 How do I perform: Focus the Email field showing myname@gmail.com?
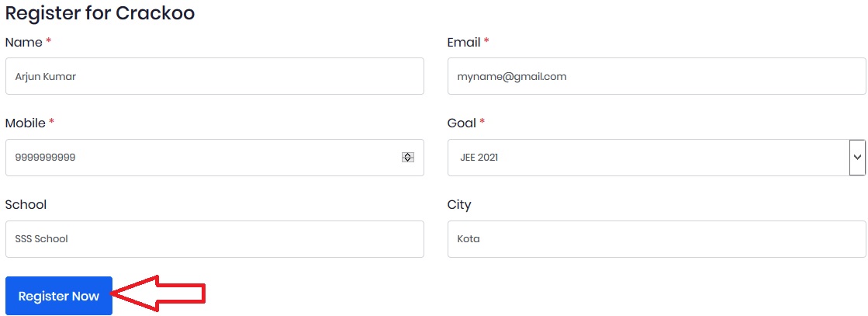(x=656, y=76)
